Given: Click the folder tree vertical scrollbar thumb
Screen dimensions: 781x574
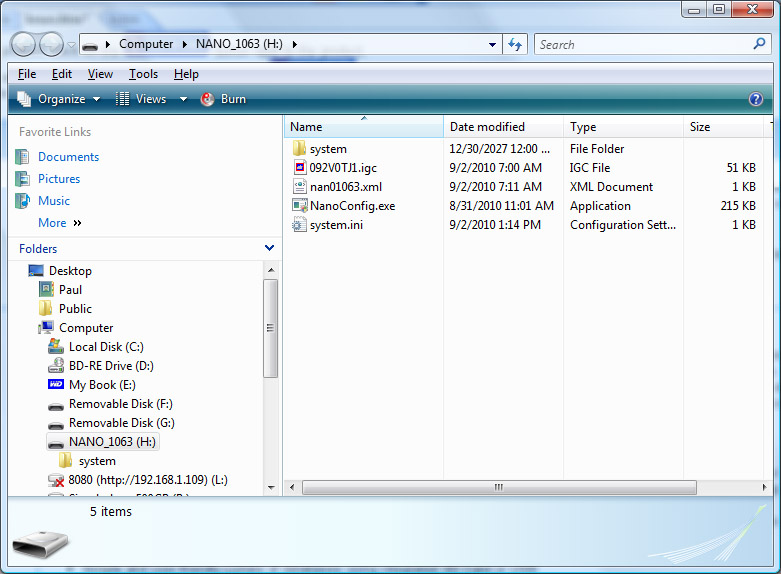Looking at the screenshot, I should [270, 328].
